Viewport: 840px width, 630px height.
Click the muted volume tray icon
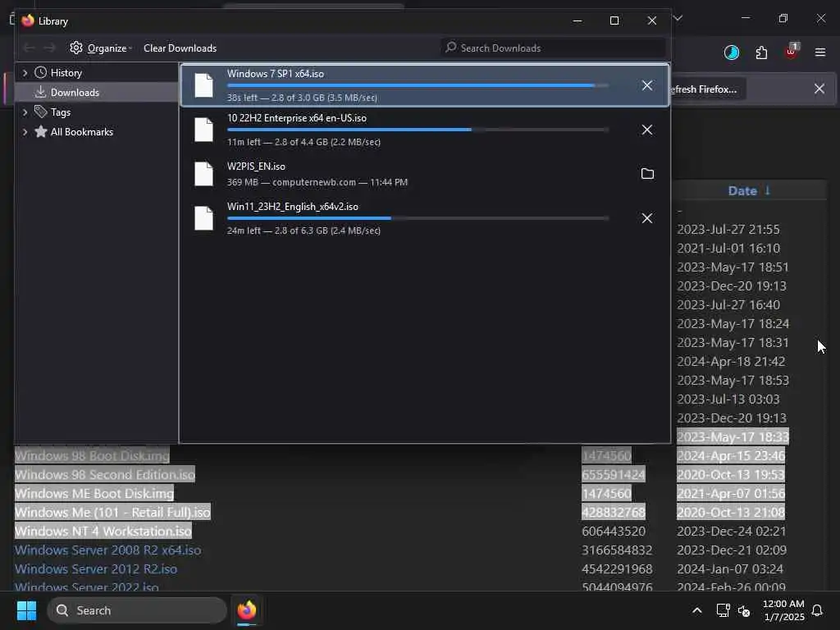point(744,610)
